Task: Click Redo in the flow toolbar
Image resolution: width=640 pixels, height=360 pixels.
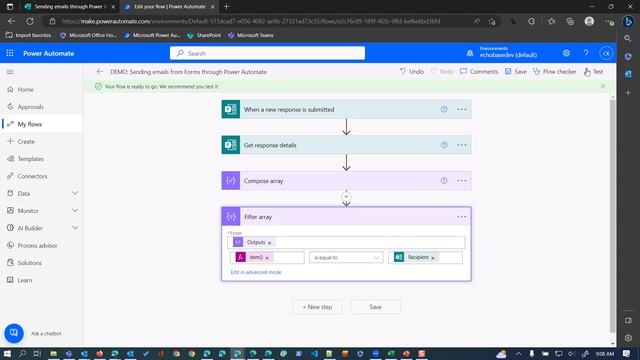Action: (x=442, y=71)
